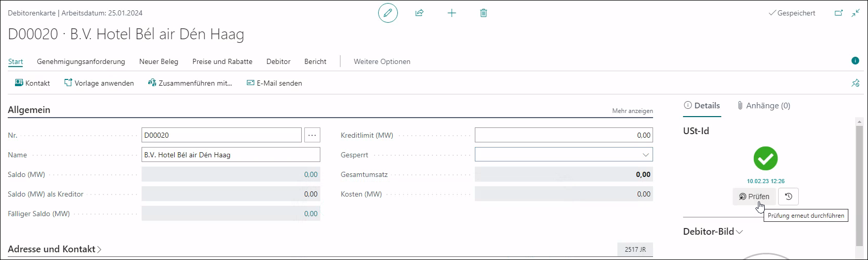Click the Nr. lookup ellipsis button
The image size is (868, 260).
tap(312, 135)
